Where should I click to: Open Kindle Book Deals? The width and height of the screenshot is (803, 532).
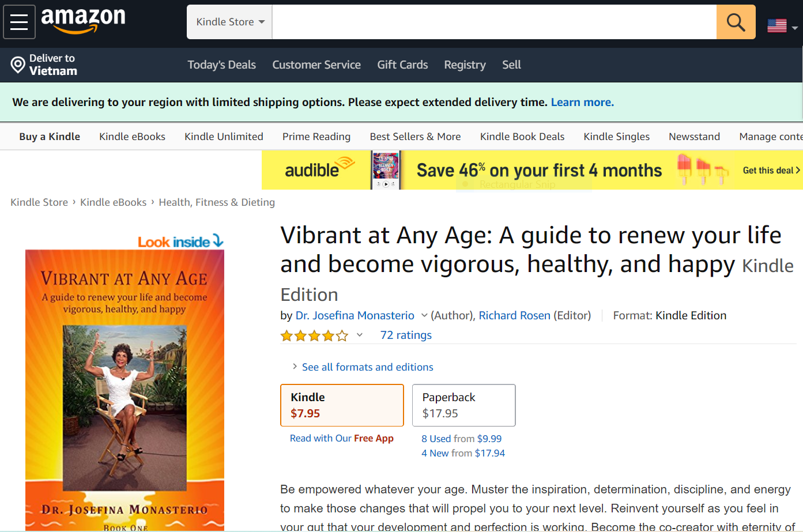point(522,137)
